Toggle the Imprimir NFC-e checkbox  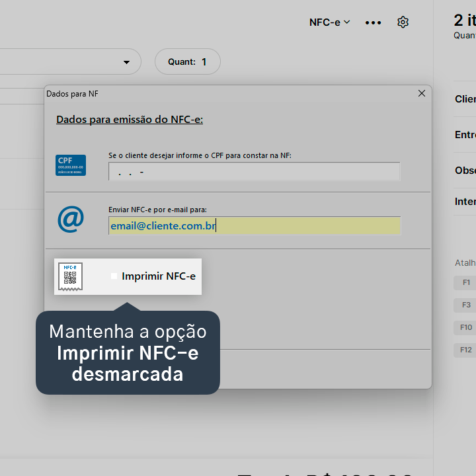point(114,276)
